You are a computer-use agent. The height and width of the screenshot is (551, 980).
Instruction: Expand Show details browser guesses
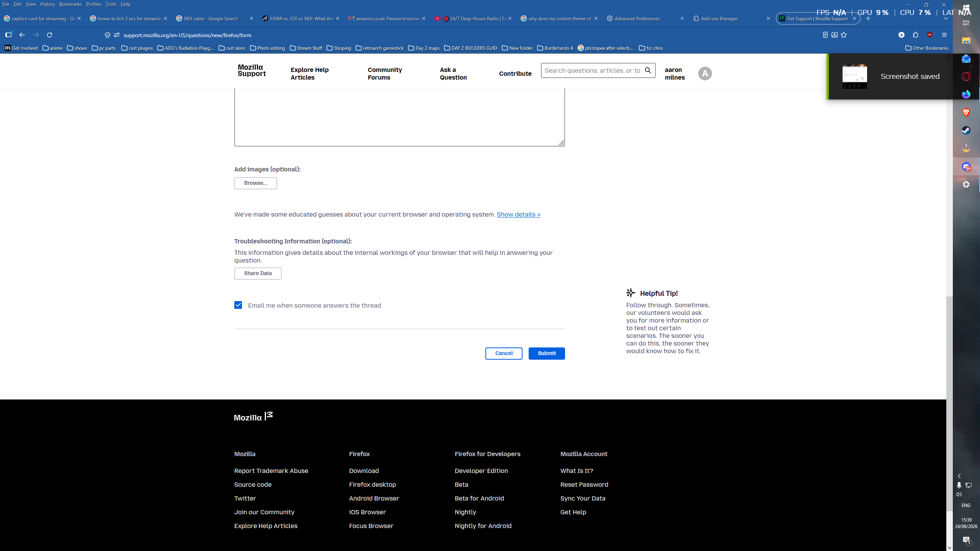518,214
